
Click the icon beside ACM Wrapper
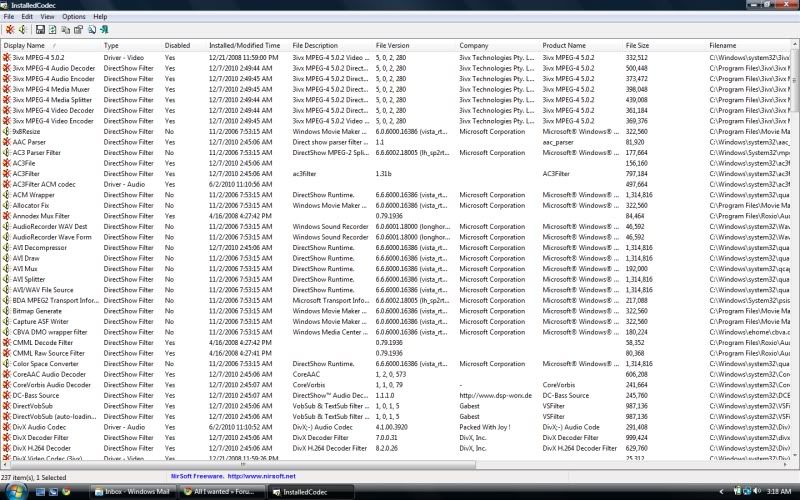(x=6, y=195)
